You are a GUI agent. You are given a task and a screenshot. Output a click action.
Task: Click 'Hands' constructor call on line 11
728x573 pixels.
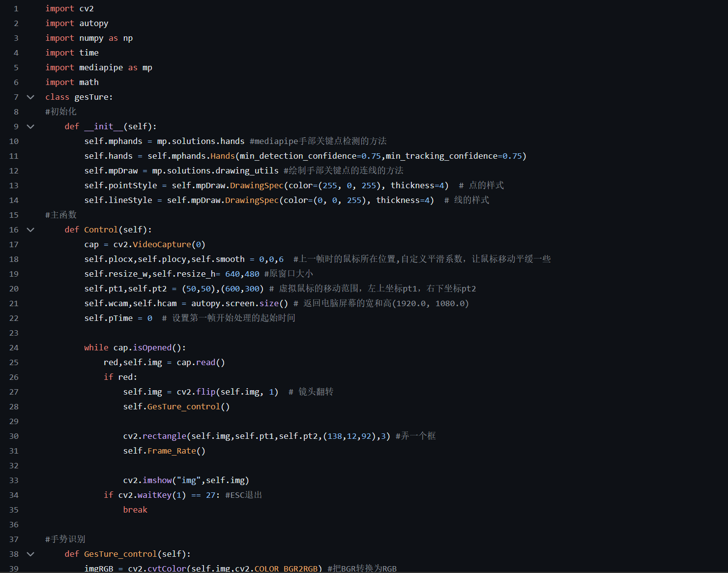[x=223, y=156]
